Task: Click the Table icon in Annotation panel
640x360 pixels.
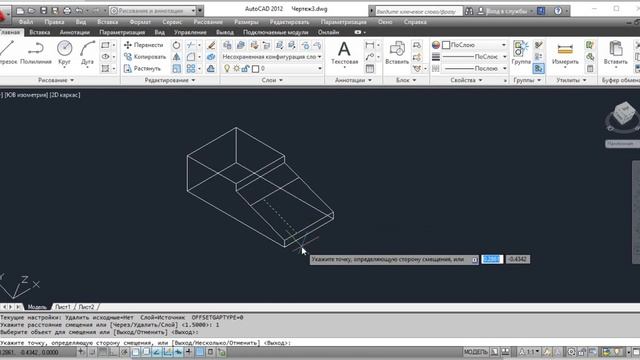Action: coord(369,69)
